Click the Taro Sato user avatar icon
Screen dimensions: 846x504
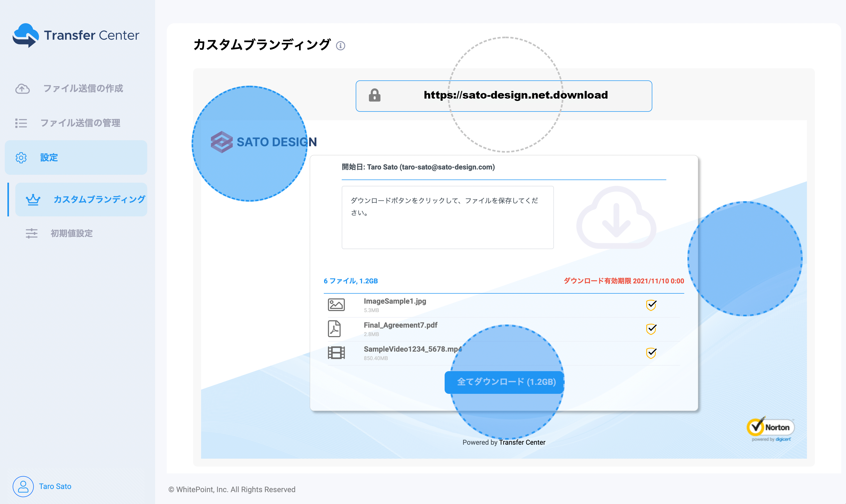(x=23, y=486)
